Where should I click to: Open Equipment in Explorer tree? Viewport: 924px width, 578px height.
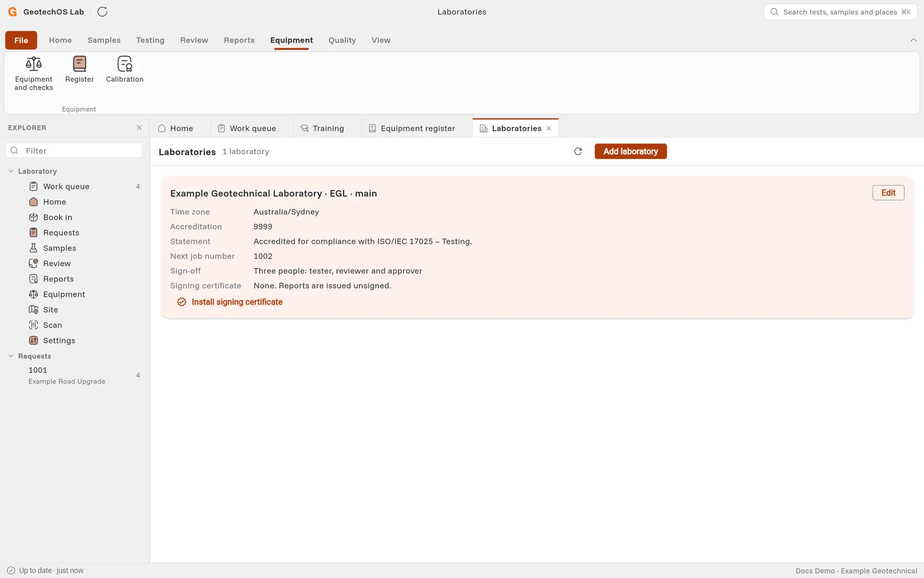(x=74, y=294)
